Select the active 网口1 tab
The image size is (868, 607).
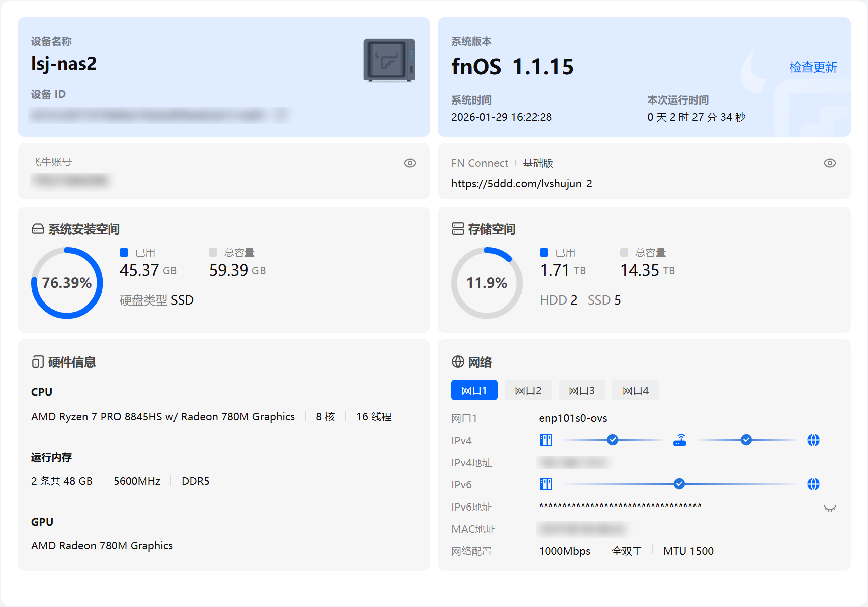pyautogui.click(x=474, y=391)
